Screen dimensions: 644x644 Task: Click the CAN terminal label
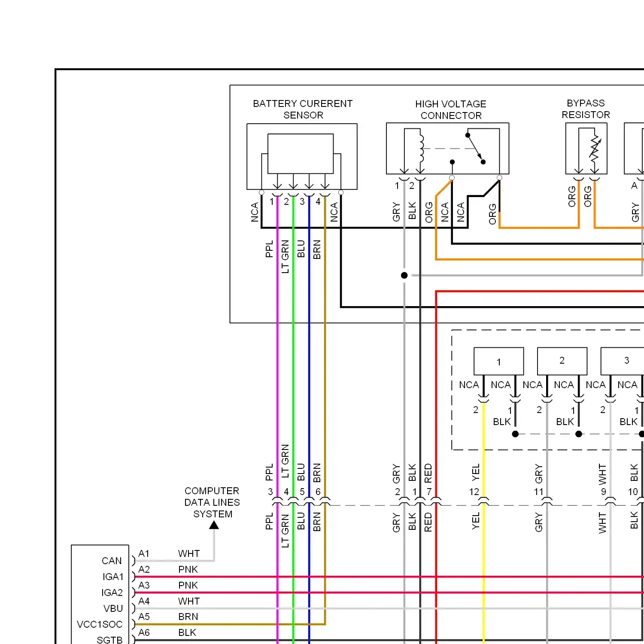point(112,561)
